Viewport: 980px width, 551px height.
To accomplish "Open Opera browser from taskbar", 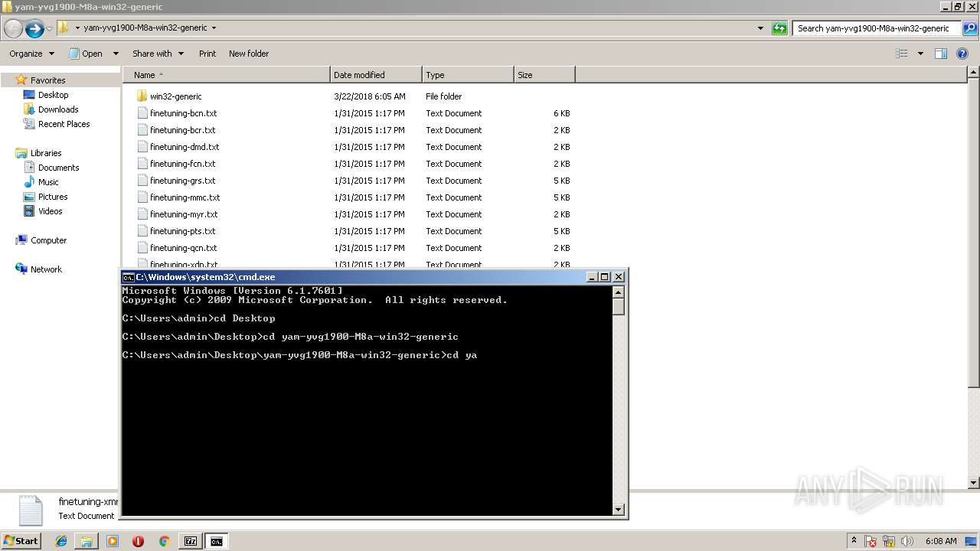I will (x=138, y=541).
